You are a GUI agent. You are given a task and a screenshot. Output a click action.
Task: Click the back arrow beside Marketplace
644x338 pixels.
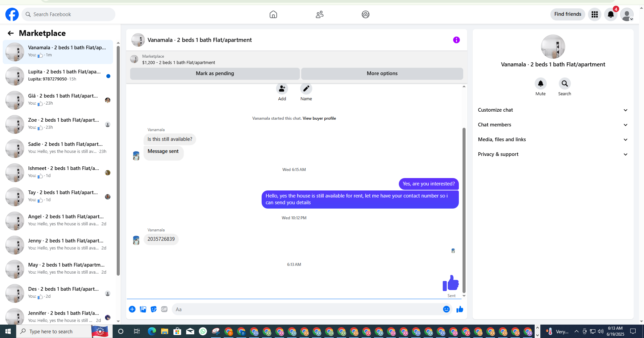tap(11, 33)
